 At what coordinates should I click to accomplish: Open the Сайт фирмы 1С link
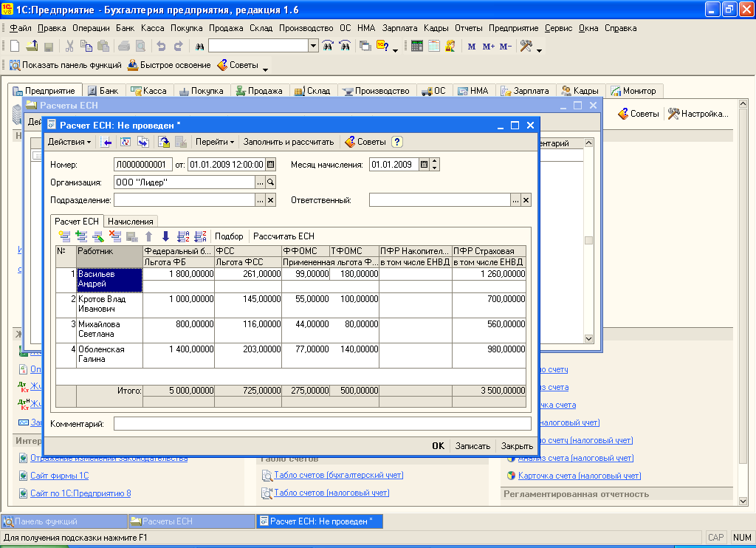pyautogui.click(x=59, y=476)
